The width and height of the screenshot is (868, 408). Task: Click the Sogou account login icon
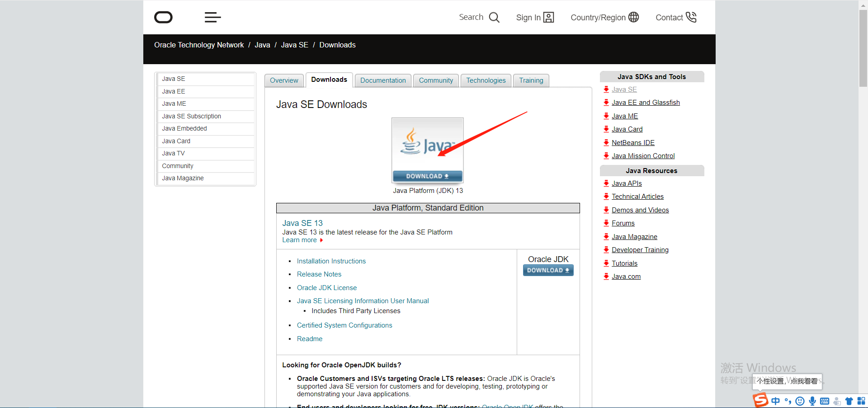[x=837, y=401]
